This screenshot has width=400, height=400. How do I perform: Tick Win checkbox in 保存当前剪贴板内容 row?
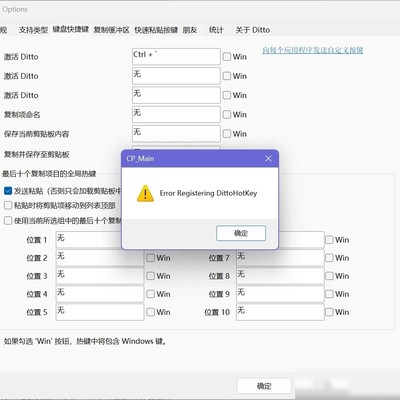point(227,134)
